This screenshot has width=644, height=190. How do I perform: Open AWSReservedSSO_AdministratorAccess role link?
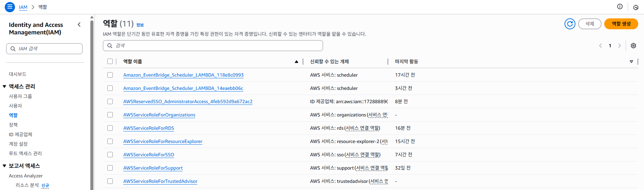tap(188, 101)
